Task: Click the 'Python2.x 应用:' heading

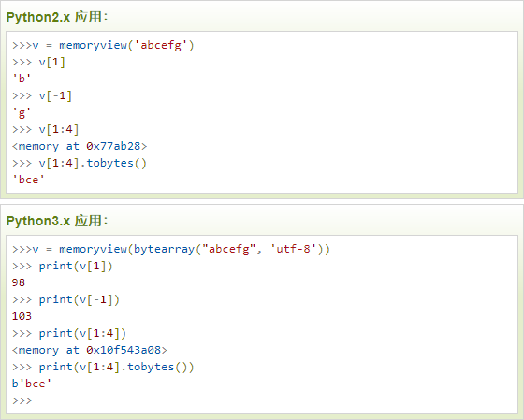Action: click(57, 17)
